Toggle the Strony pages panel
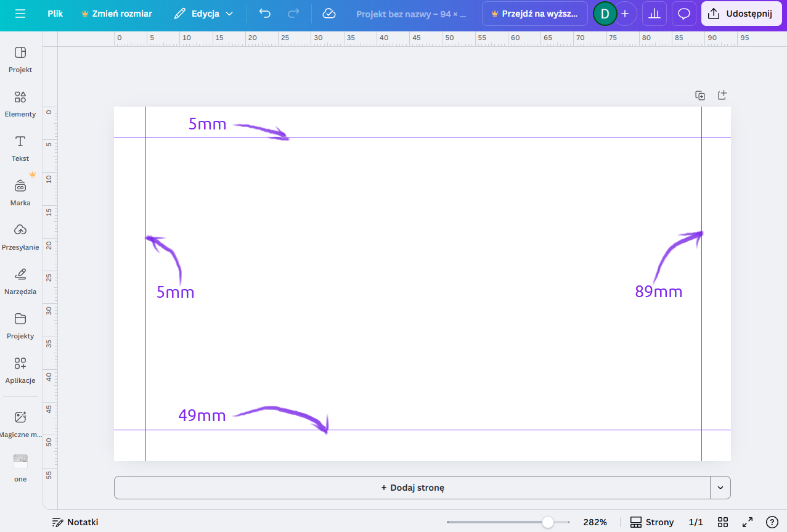Image resolution: width=787 pixels, height=532 pixels. point(652,522)
